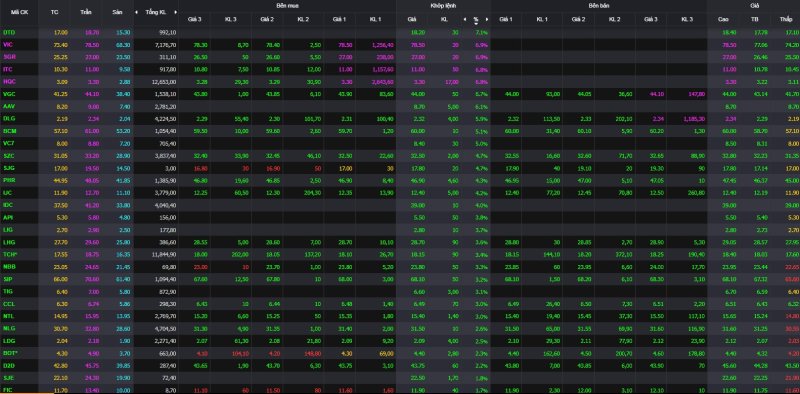This screenshot has height=394, width=800.
Task: Open the VGC stock row symbol
Action: coord(9,94)
